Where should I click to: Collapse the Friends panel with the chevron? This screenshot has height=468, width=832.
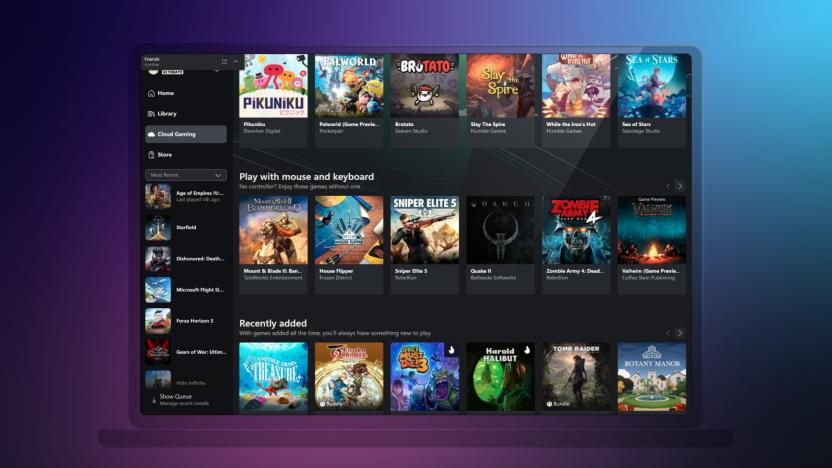tap(235, 61)
